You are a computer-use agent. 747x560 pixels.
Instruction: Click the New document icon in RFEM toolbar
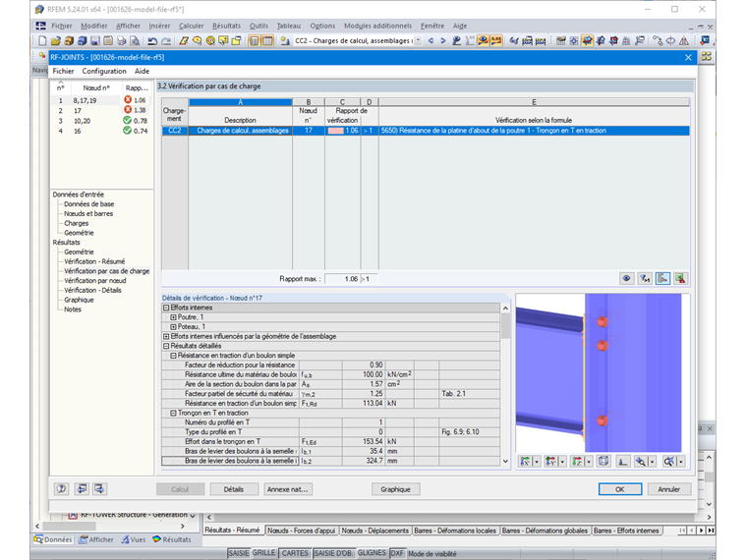(43, 41)
